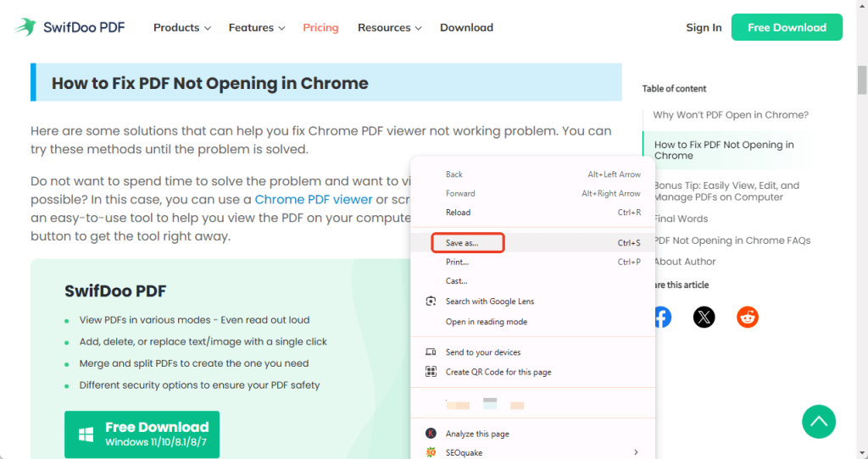This screenshot has width=868, height=459.
Task: Click text Different security options
Action: pos(140,384)
